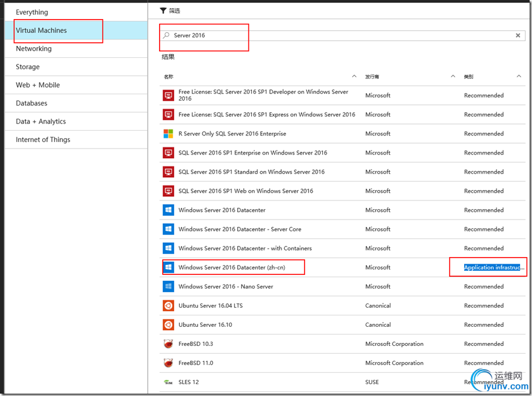Click the Datacenter - with Containers Windows icon

tap(168, 248)
